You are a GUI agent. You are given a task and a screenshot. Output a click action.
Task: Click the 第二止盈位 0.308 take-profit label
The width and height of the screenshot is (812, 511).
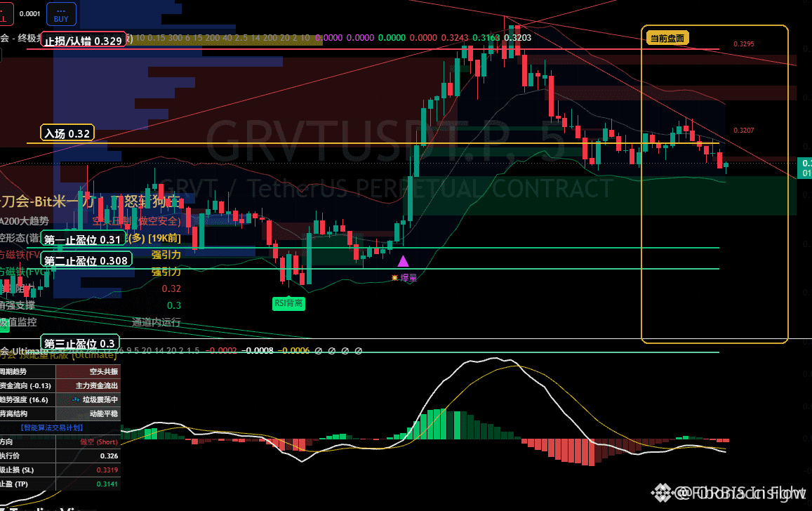86,260
